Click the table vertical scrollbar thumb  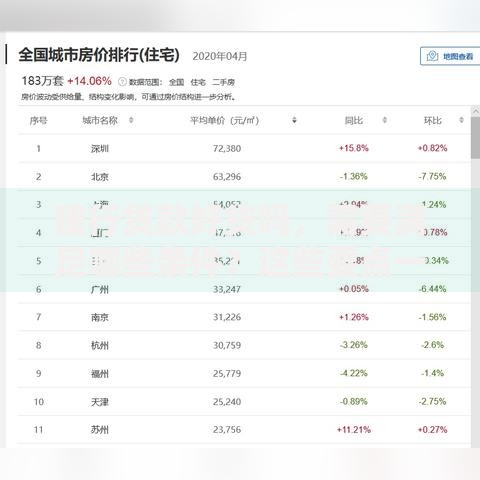click(x=476, y=137)
